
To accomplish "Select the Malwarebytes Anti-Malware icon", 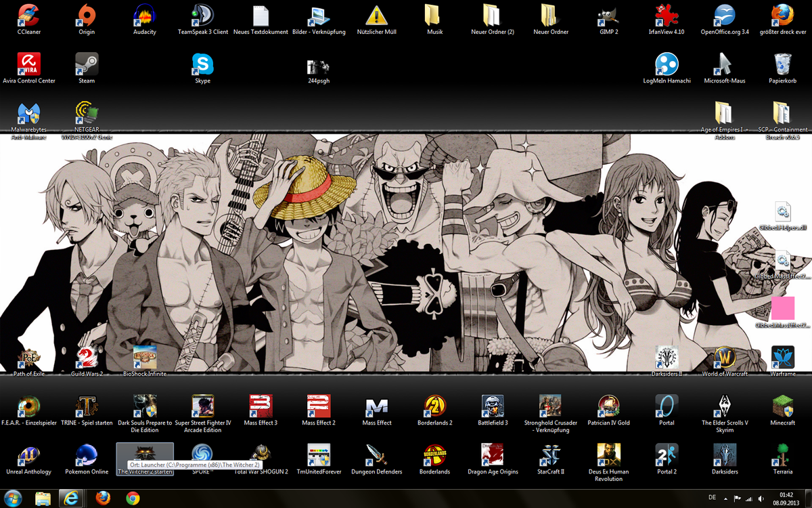I will tap(28, 112).
